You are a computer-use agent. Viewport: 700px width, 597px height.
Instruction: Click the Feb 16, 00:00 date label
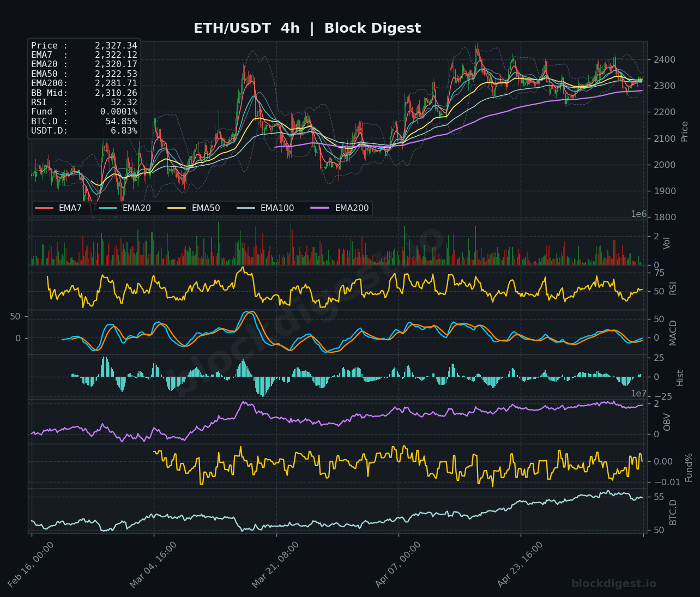click(31, 564)
